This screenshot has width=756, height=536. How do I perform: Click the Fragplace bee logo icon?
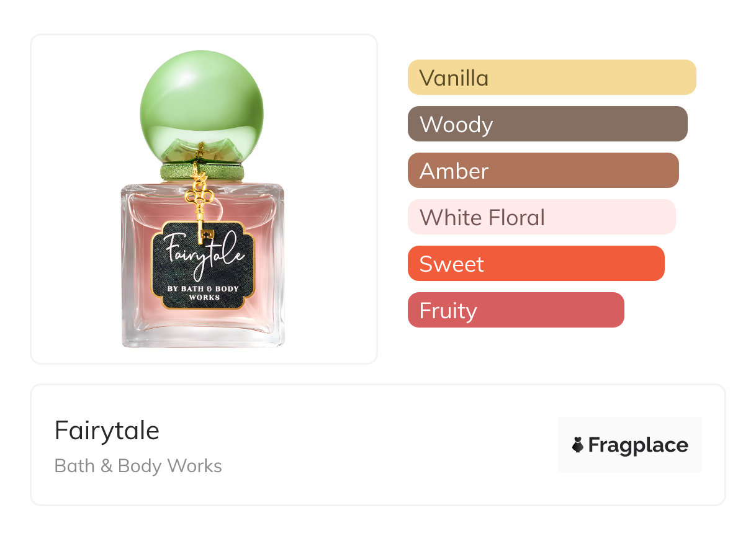[x=578, y=445]
